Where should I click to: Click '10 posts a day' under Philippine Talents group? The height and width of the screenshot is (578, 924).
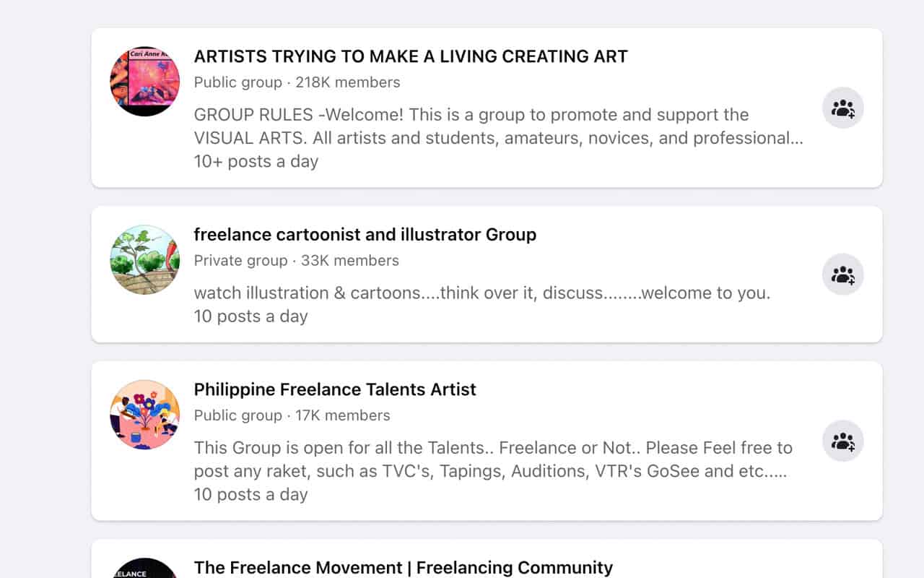coord(250,494)
